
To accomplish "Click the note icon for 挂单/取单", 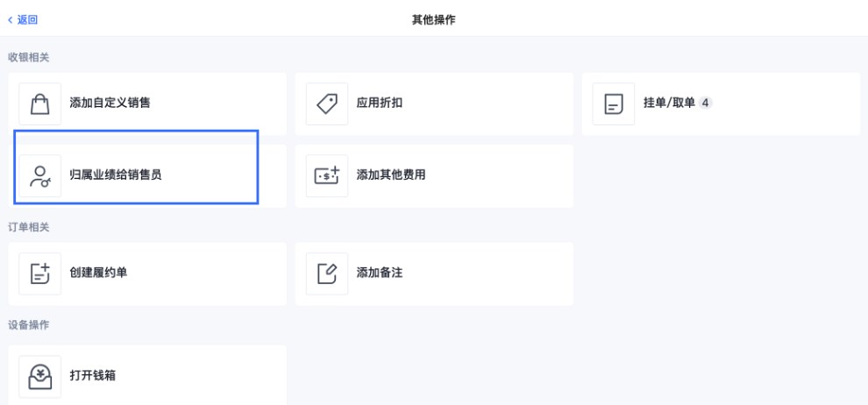I will 614,103.
